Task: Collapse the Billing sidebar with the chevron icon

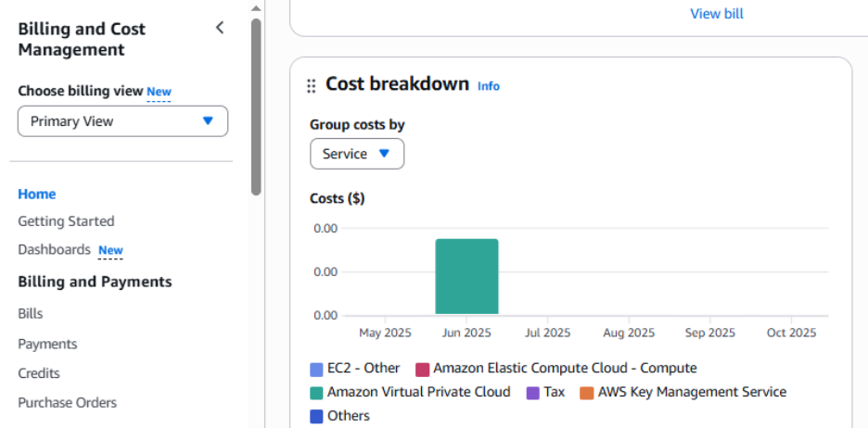Action: click(x=220, y=28)
